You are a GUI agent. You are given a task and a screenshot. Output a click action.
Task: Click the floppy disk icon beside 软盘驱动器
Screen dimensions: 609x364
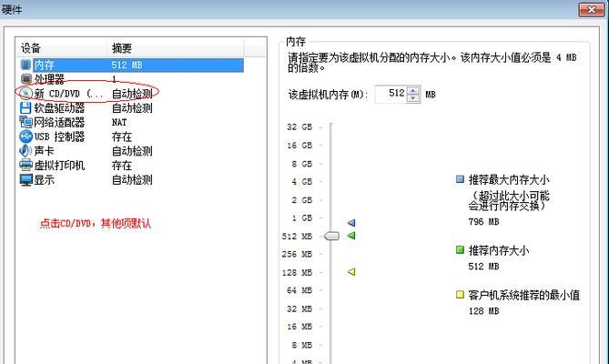(25, 108)
